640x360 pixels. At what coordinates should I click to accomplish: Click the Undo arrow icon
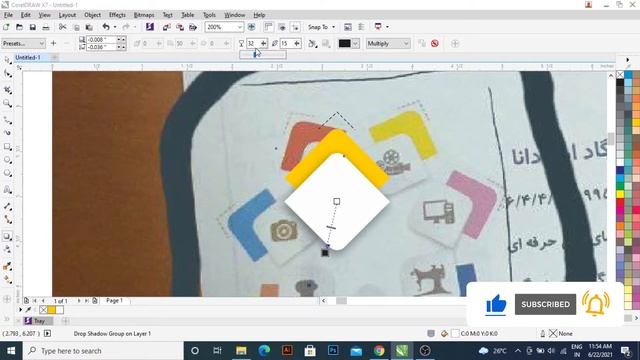click(106, 27)
